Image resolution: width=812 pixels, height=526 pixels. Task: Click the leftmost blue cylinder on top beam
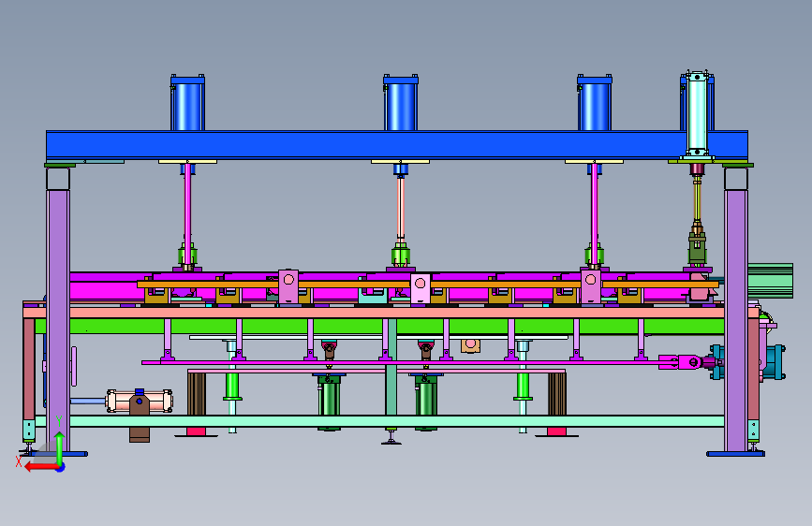[187, 103]
